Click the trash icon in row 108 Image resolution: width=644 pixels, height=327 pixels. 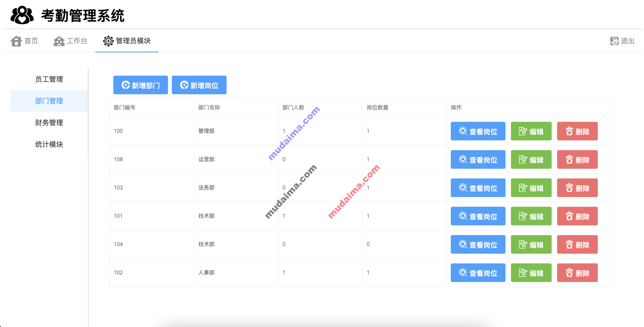tap(569, 159)
